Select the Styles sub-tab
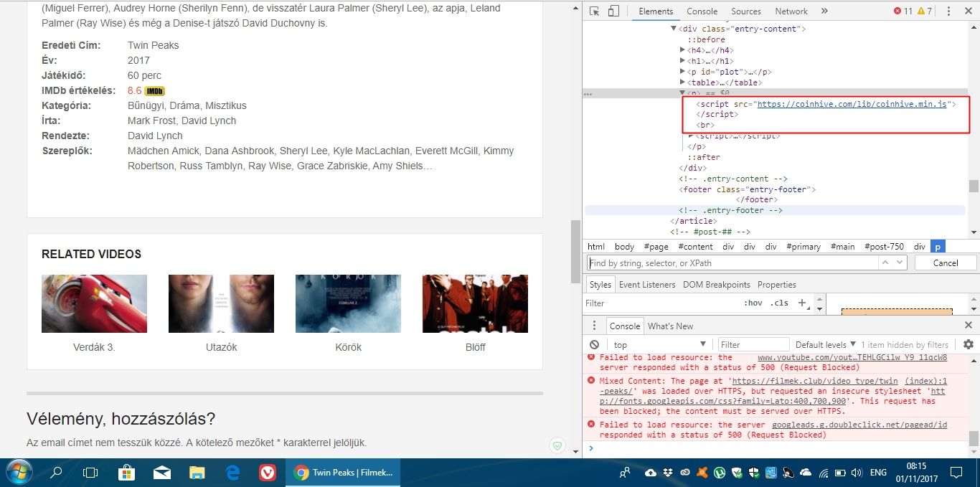 coord(600,285)
